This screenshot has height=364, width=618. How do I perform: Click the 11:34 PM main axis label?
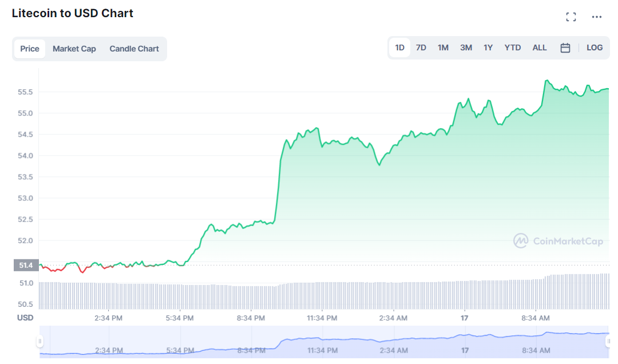point(322,318)
